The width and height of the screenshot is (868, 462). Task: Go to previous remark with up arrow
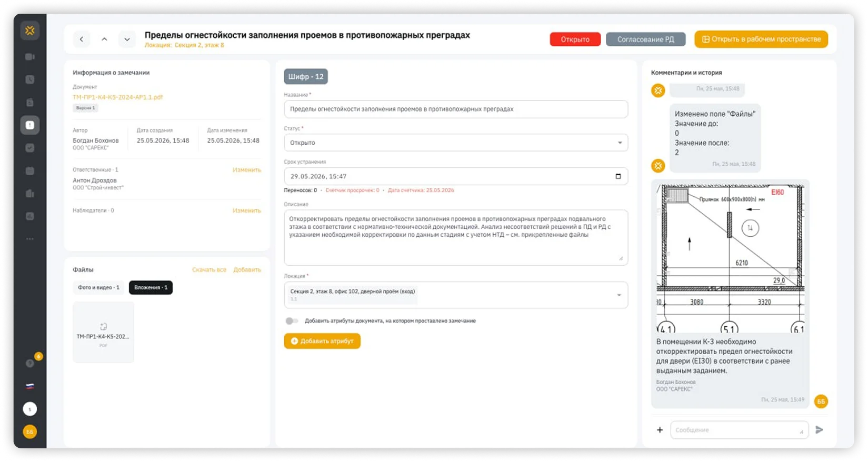(x=104, y=39)
